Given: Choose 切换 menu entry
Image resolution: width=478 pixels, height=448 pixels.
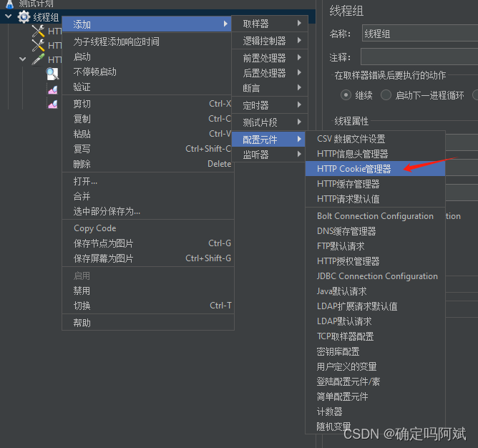Looking at the screenshot, I should coord(147,306).
